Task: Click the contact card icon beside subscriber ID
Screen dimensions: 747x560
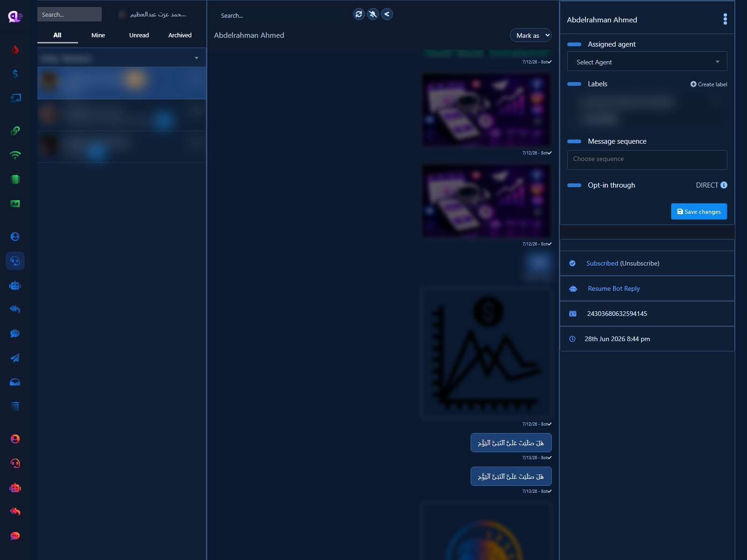Action: (573, 314)
